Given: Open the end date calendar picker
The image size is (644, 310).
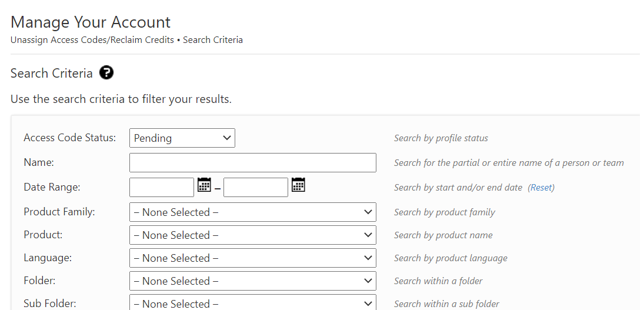Looking at the screenshot, I should [298, 185].
